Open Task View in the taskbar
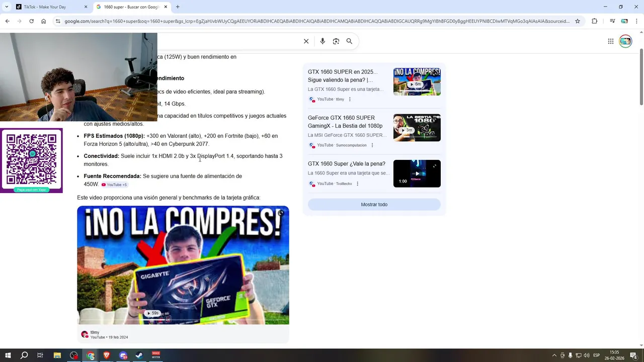 pos(40,355)
